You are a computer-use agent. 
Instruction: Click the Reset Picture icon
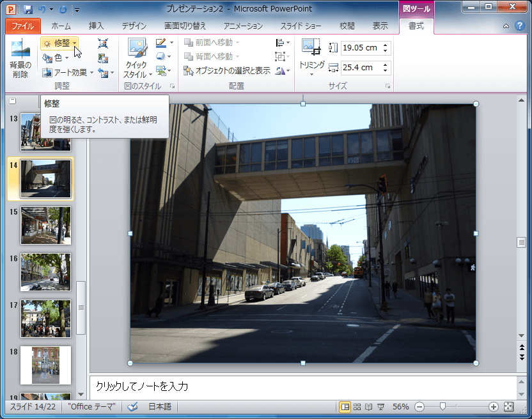pyautogui.click(x=103, y=73)
